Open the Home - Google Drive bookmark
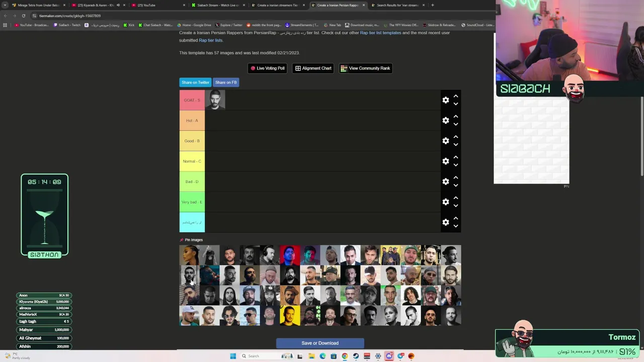This screenshot has height=362, width=644. pyautogui.click(x=194, y=25)
